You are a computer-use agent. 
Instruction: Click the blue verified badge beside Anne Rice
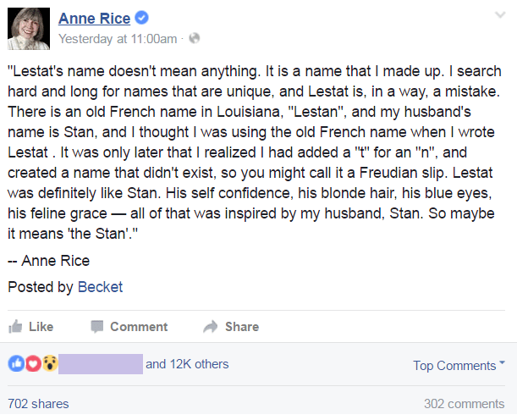click(x=142, y=19)
